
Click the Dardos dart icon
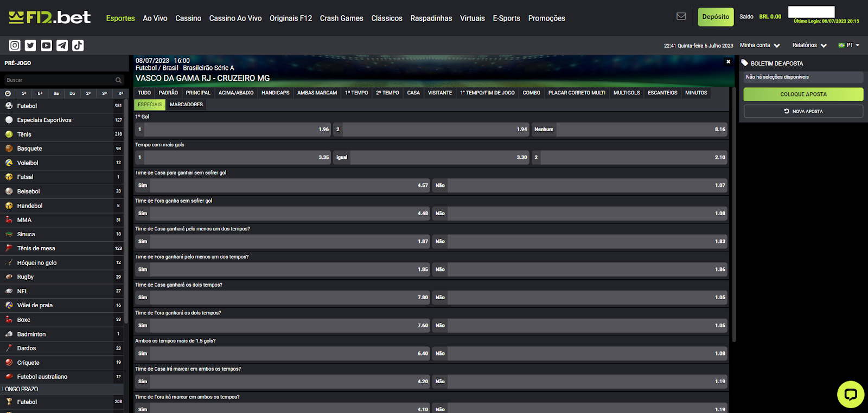9,348
